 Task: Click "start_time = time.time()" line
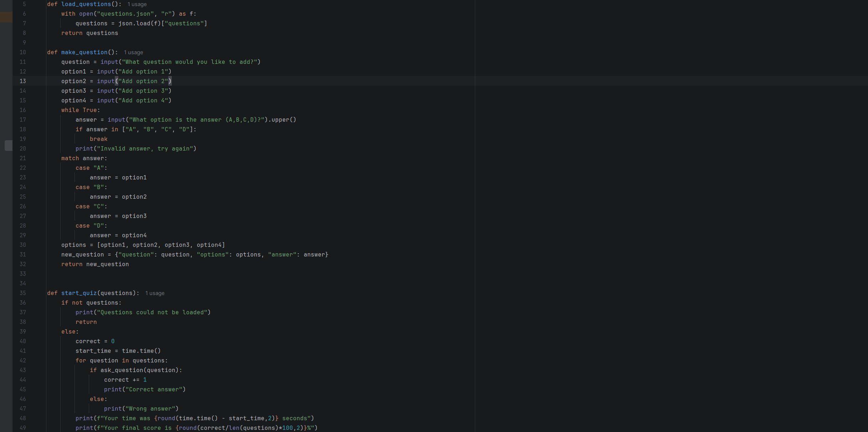click(x=118, y=351)
